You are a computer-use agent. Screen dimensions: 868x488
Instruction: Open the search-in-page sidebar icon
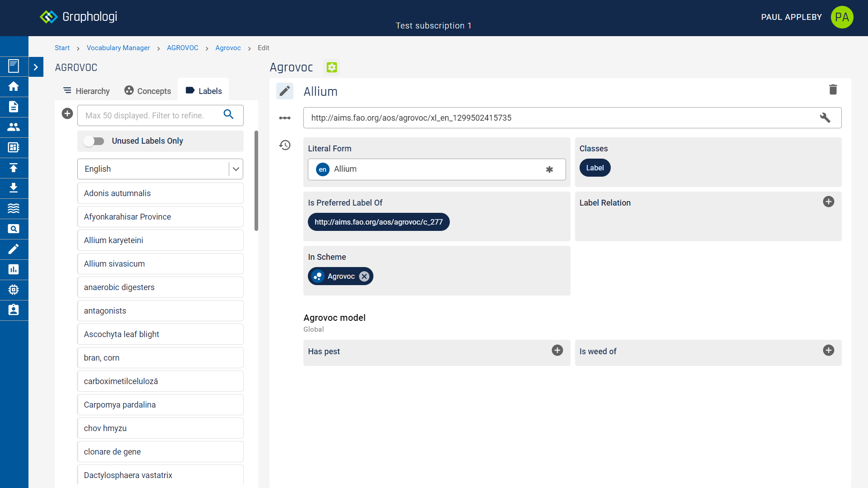[x=14, y=229]
